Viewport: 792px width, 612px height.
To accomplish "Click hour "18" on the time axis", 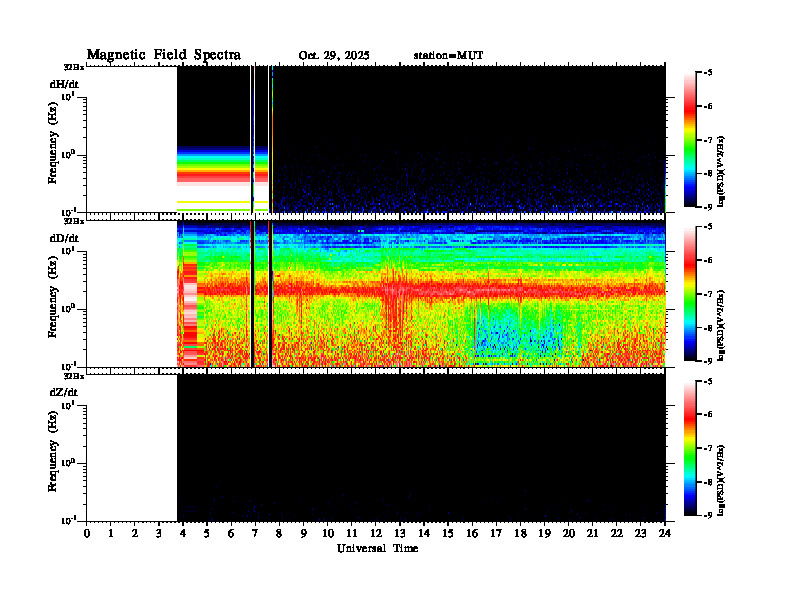I will 520,533.
